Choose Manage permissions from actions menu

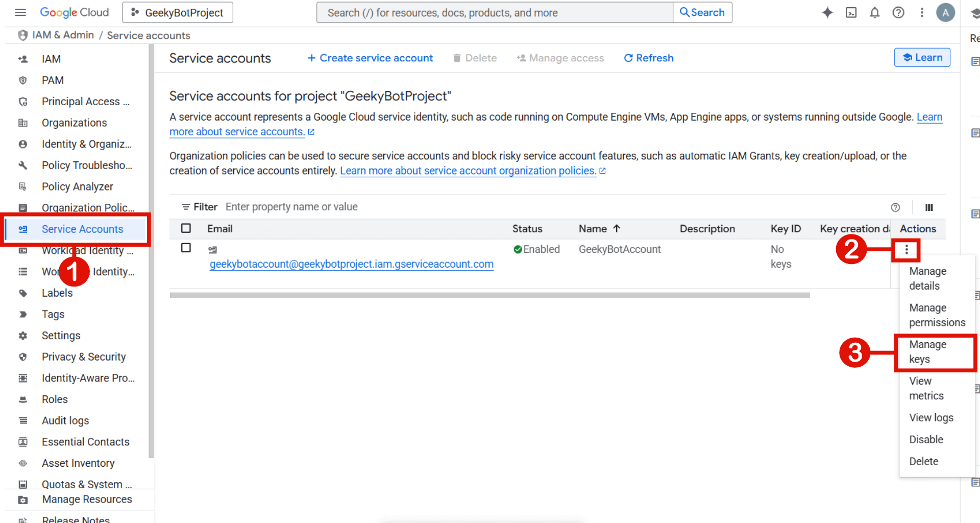937,315
